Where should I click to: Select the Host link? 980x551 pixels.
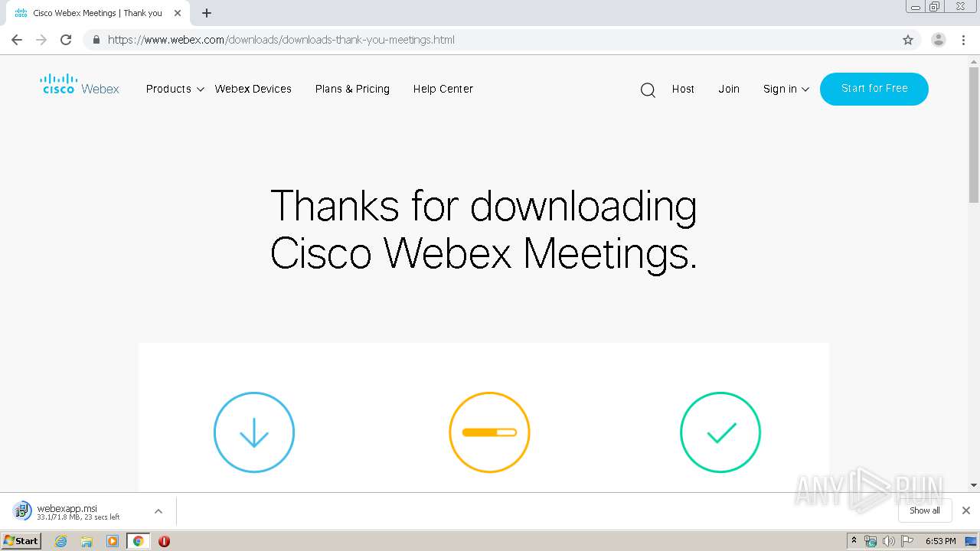pyautogui.click(x=683, y=89)
